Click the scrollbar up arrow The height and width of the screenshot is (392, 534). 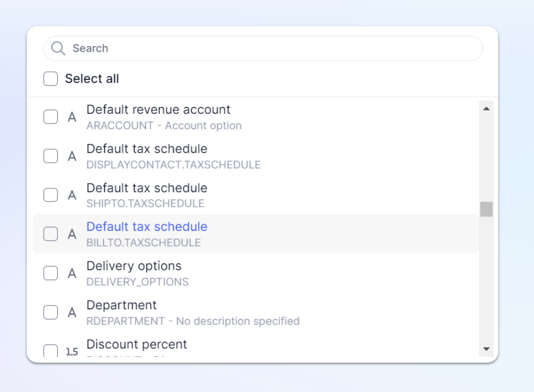tap(486, 109)
